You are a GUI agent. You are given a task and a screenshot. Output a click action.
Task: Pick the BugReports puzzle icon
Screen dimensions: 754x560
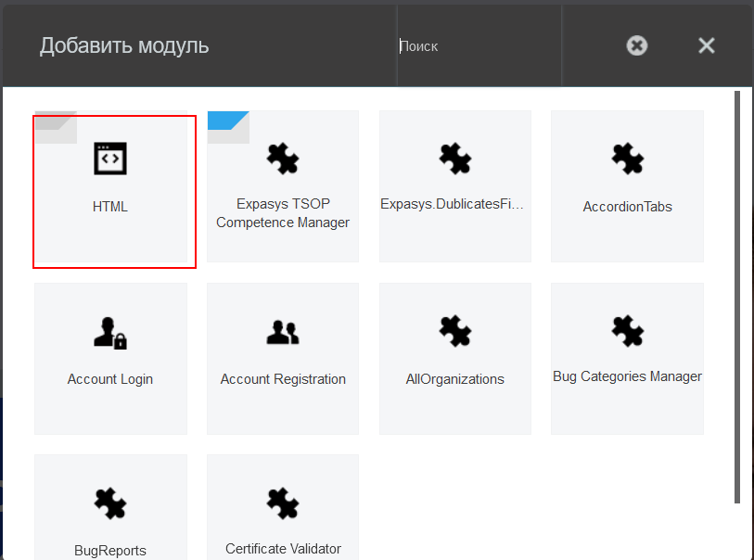click(110, 503)
